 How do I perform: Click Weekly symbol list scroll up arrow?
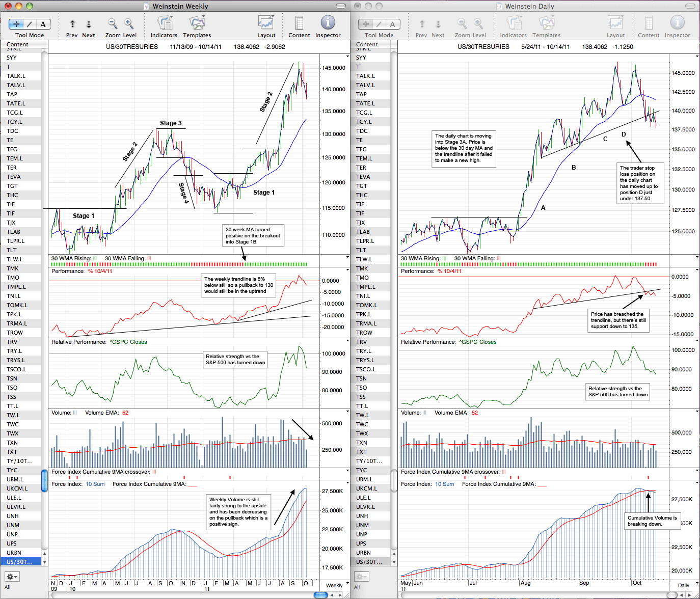coord(44,554)
